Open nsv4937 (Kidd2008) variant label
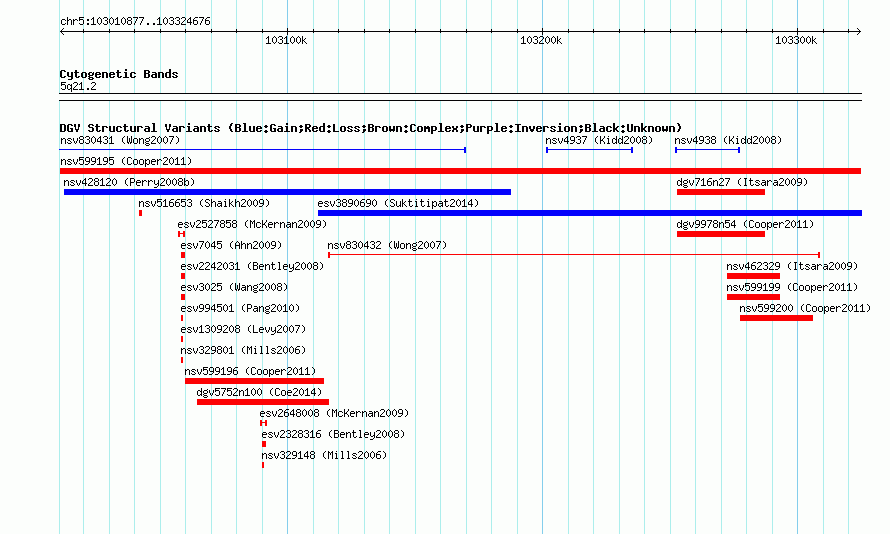Image resolution: width=890 pixels, height=534 pixels. pyautogui.click(x=599, y=140)
